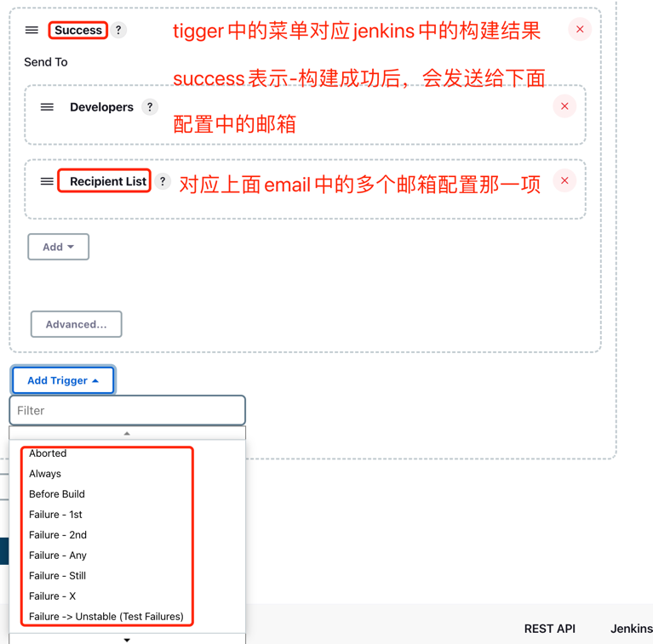The image size is (653, 644).
Task: Delete the Developers recipient entry
Action: (564, 106)
